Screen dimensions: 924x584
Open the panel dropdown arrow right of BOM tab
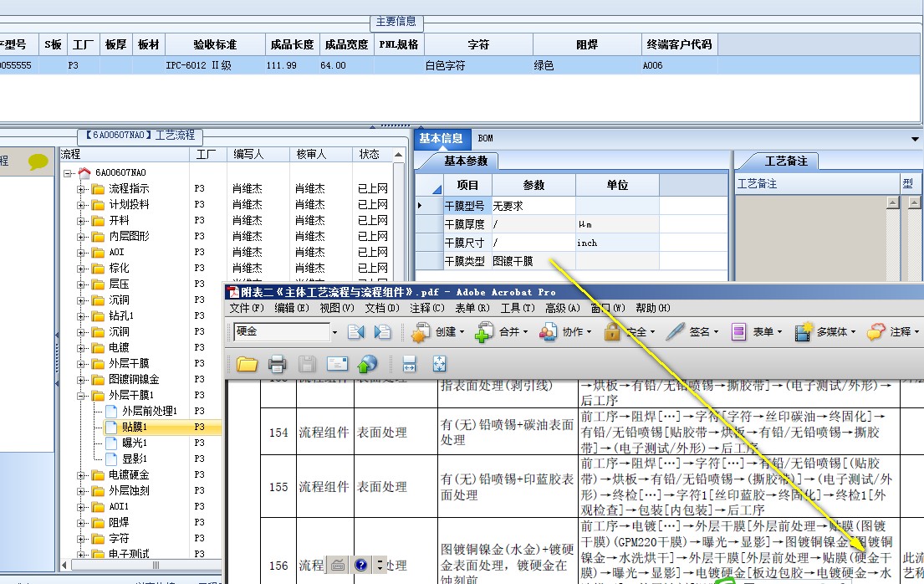pyautogui.click(x=915, y=139)
